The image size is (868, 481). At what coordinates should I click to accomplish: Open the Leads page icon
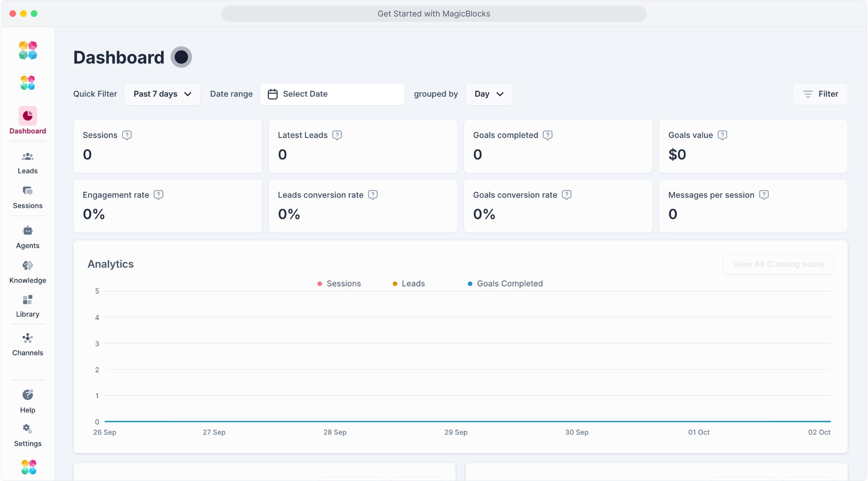click(28, 157)
